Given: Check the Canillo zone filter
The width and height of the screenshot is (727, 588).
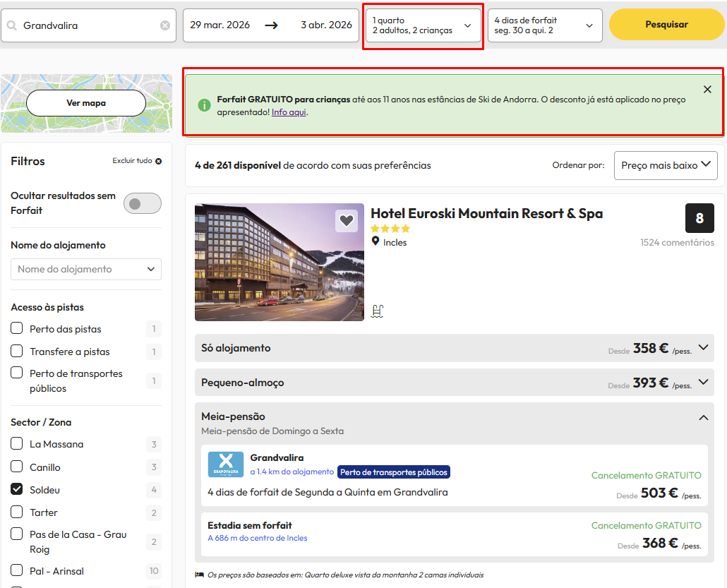Looking at the screenshot, I should [17, 467].
